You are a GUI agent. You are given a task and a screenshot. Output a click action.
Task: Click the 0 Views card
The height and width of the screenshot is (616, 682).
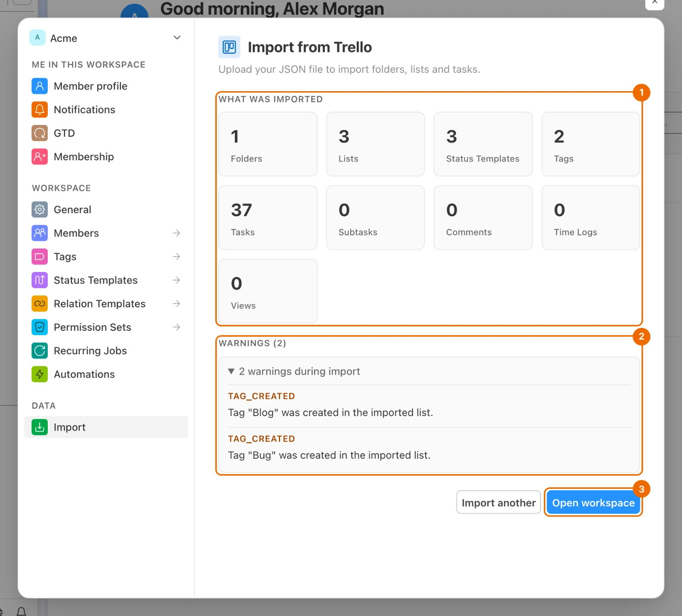[268, 291]
